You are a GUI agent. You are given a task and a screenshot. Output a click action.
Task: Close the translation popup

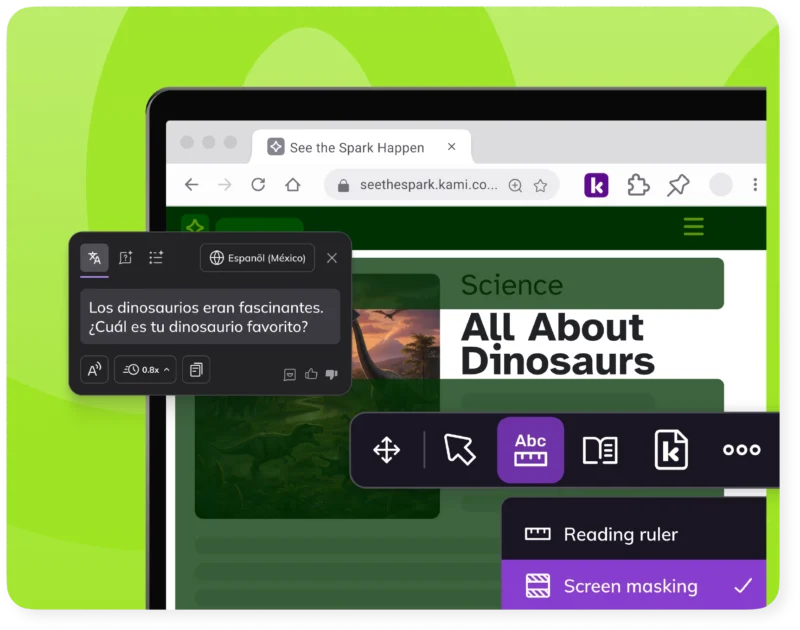point(332,258)
